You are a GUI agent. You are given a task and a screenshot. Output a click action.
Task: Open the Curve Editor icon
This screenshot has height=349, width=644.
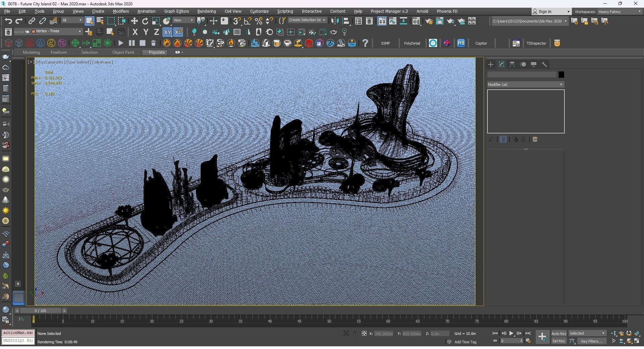pyautogui.click(x=393, y=21)
